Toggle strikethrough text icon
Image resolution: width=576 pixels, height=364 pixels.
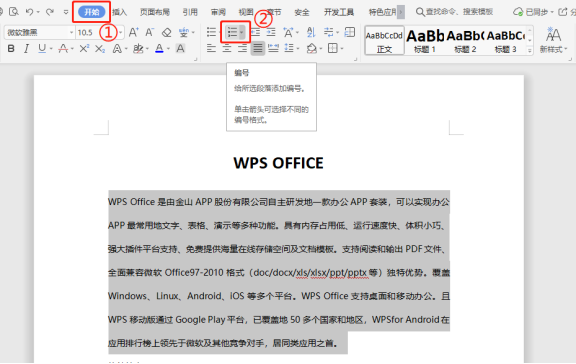63,48
